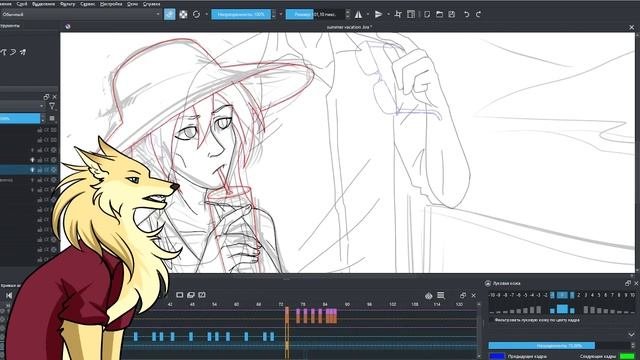Adjust the brush opacity slider at 100%
Screen dimensions: 640x360
coord(241,14)
